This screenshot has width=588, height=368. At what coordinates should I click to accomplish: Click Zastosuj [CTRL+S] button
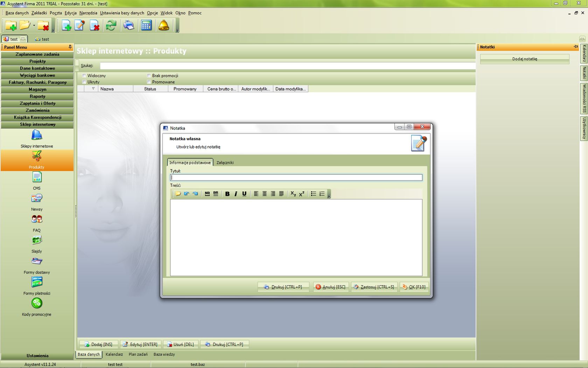[x=374, y=287]
